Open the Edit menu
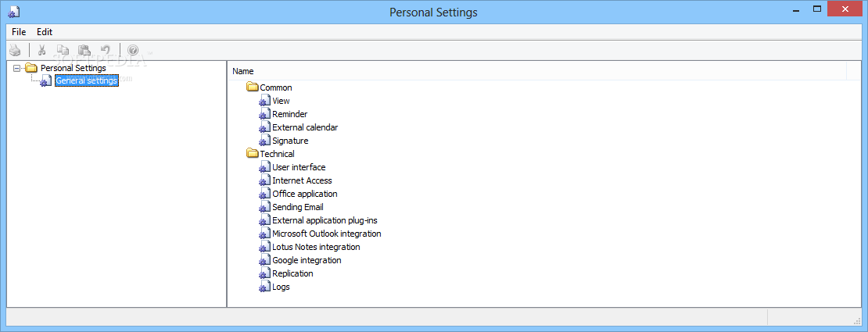Screen dimensions: 868x332 point(45,31)
